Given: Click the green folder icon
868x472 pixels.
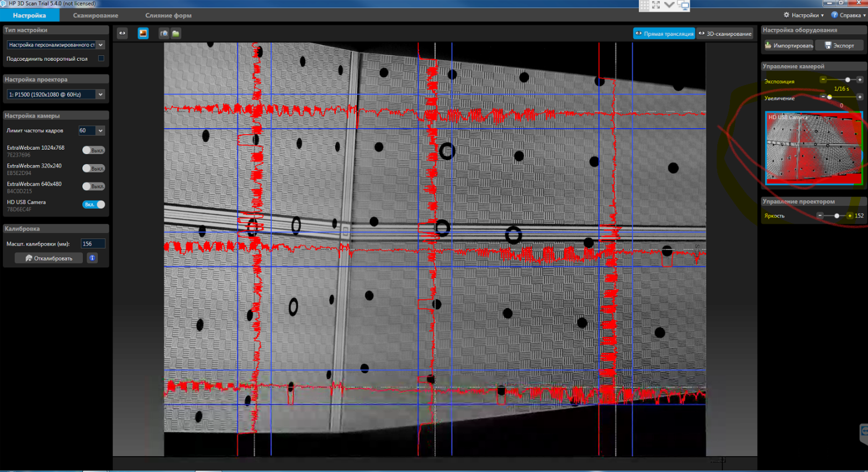Looking at the screenshot, I should [176, 34].
